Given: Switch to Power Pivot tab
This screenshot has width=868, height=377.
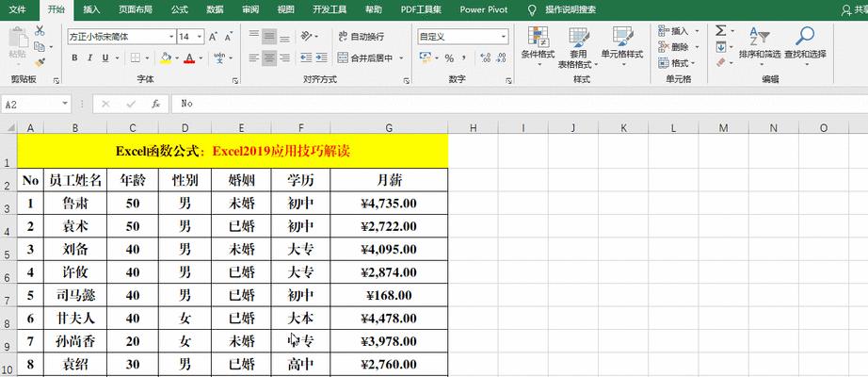Looking at the screenshot, I should click(483, 9).
